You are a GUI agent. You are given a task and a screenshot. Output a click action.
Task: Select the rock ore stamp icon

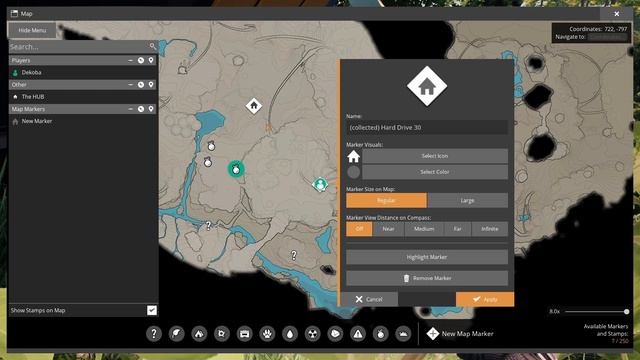(x=335, y=334)
